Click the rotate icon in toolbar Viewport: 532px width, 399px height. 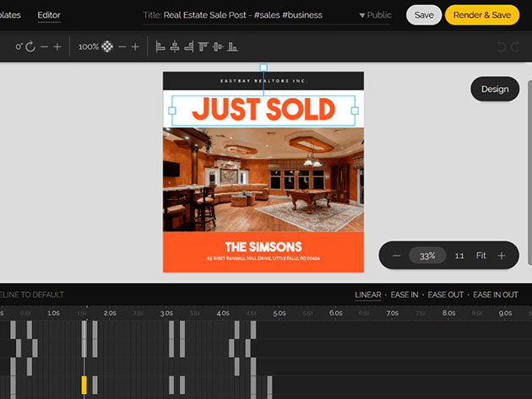pos(30,47)
